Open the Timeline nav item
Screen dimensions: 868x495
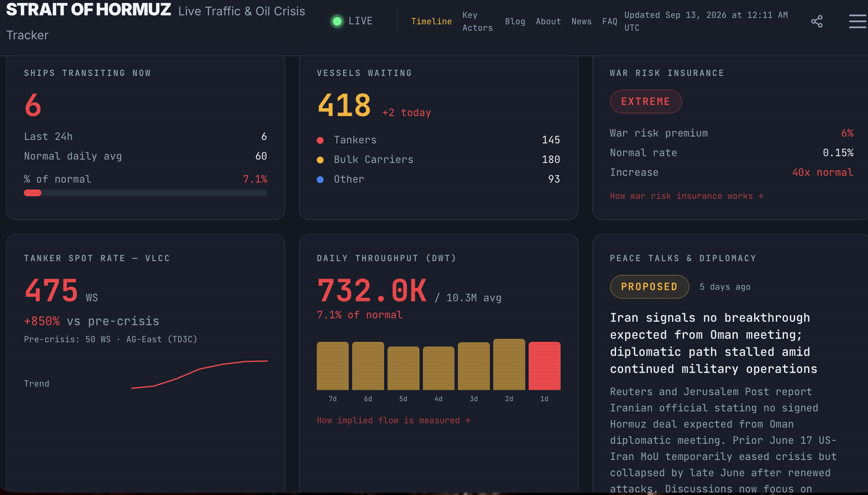coord(431,21)
